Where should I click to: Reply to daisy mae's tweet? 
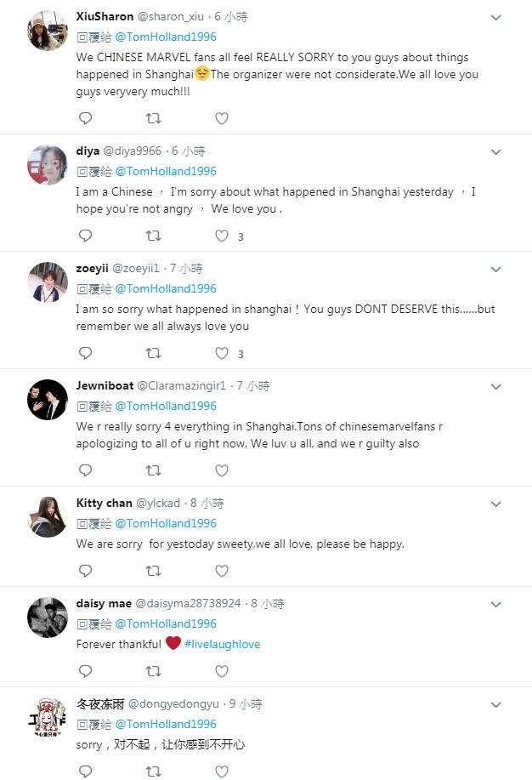[x=84, y=671]
